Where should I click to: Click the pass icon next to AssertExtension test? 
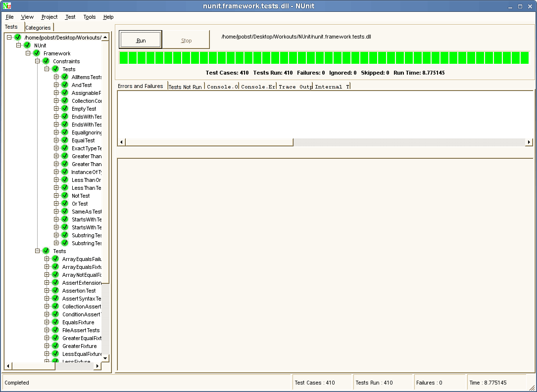[x=55, y=283]
